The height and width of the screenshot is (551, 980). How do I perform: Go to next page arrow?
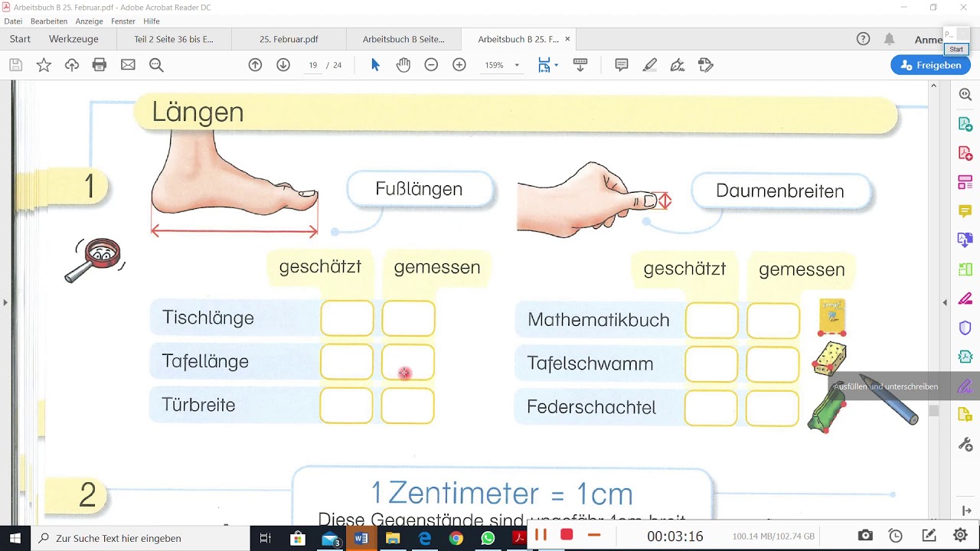point(283,65)
